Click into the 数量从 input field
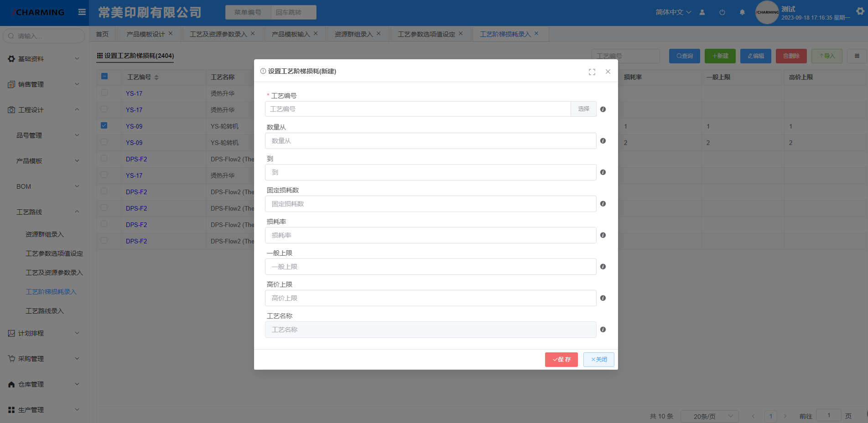 tap(431, 141)
